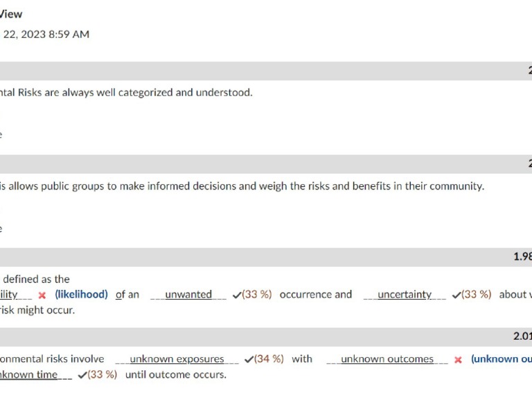Click the 33 % label after uncertainty
This screenshot has height=411, width=532.
coord(476,294)
